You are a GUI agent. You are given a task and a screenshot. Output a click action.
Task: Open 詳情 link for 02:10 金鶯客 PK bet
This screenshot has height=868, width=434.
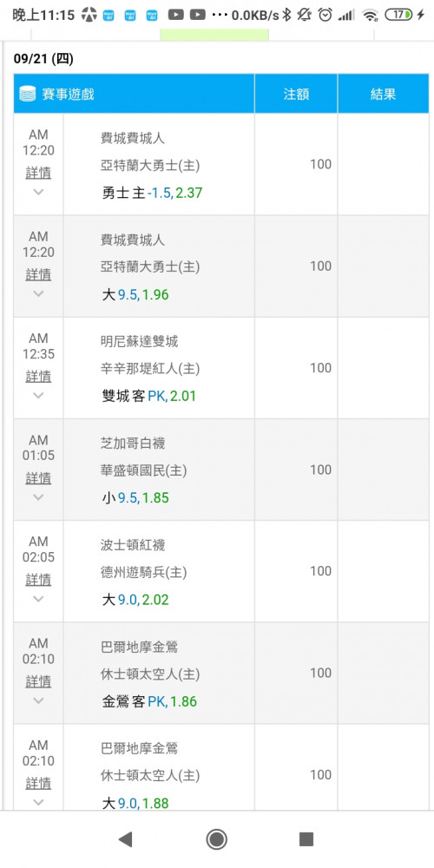pos(38,681)
